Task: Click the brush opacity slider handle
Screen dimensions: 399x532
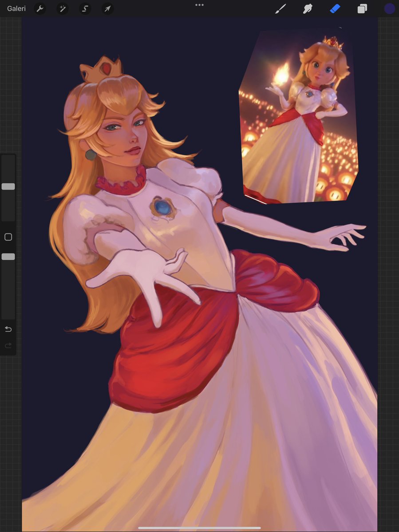Action: [x=8, y=257]
